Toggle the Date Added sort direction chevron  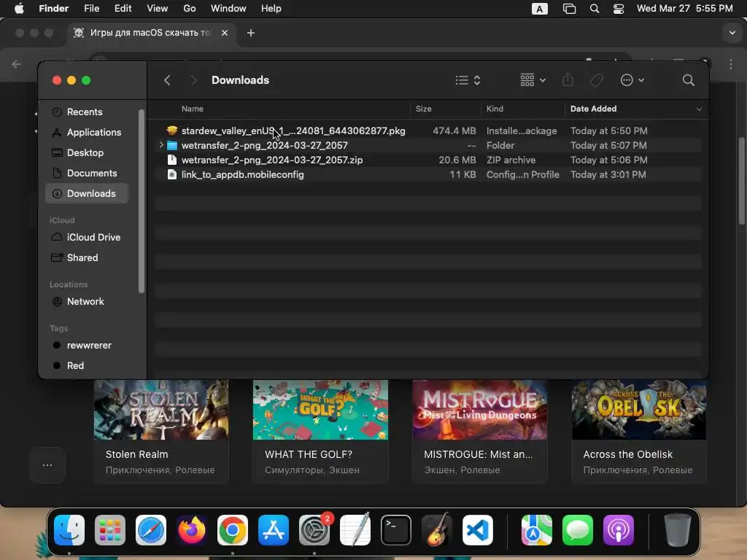click(x=699, y=109)
